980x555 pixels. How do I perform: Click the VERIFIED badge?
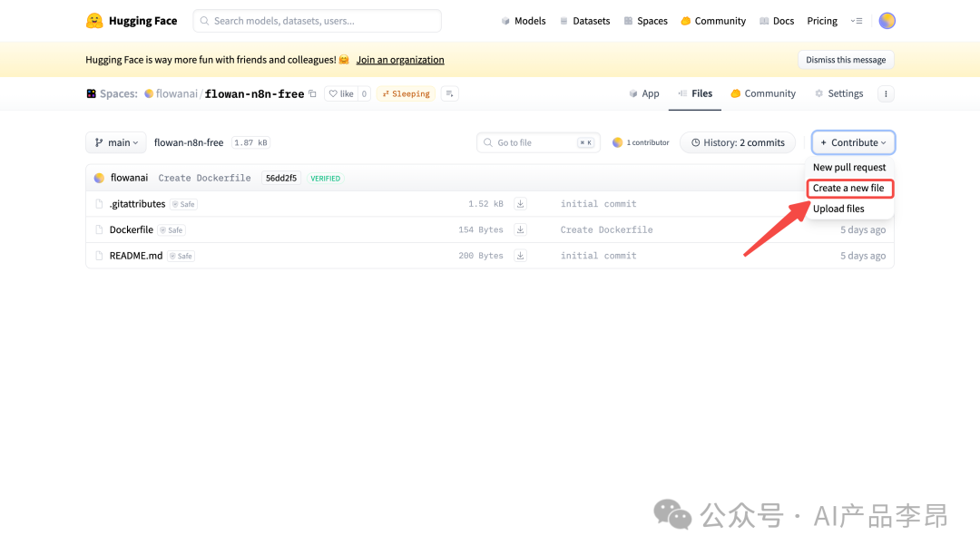click(x=325, y=179)
